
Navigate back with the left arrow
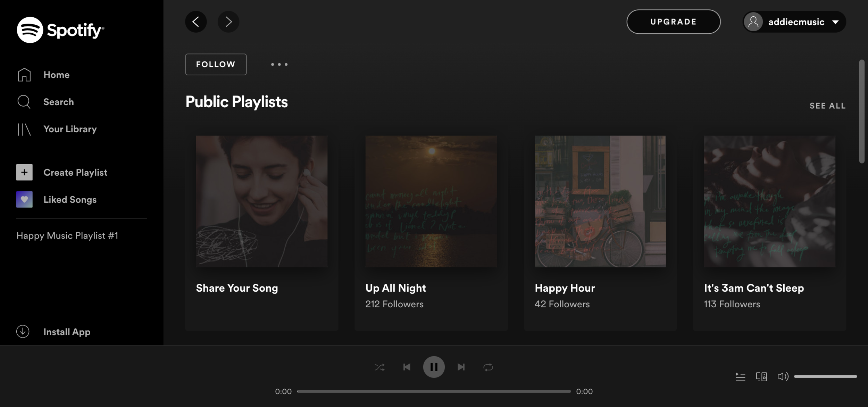pyautogui.click(x=196, y=22)
